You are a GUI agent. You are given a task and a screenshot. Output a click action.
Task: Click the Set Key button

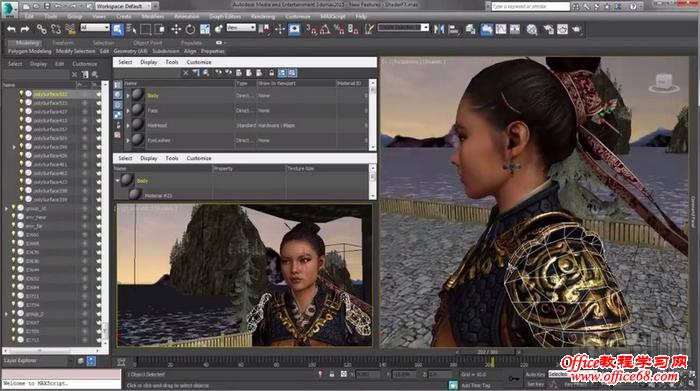point(535,384)
